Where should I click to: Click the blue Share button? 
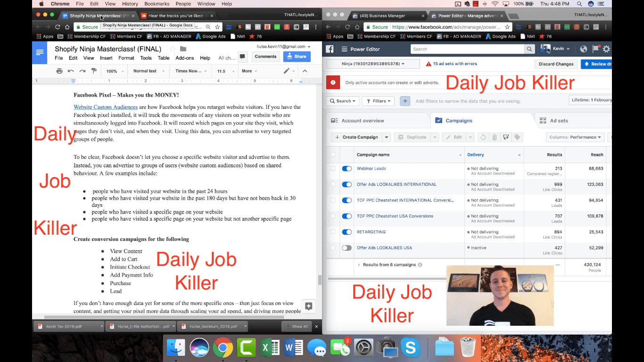[x=297, y=57]
